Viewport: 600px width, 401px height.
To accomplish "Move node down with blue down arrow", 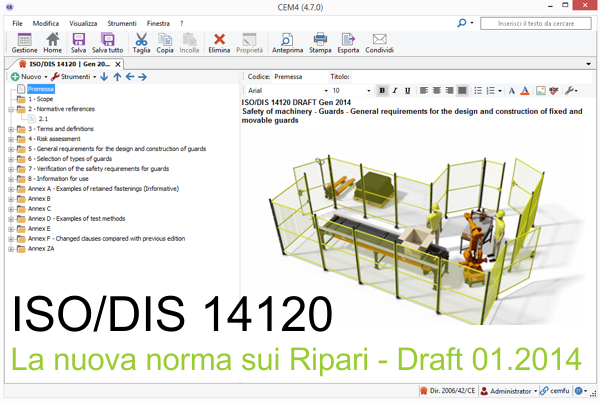I will [104, 76].
